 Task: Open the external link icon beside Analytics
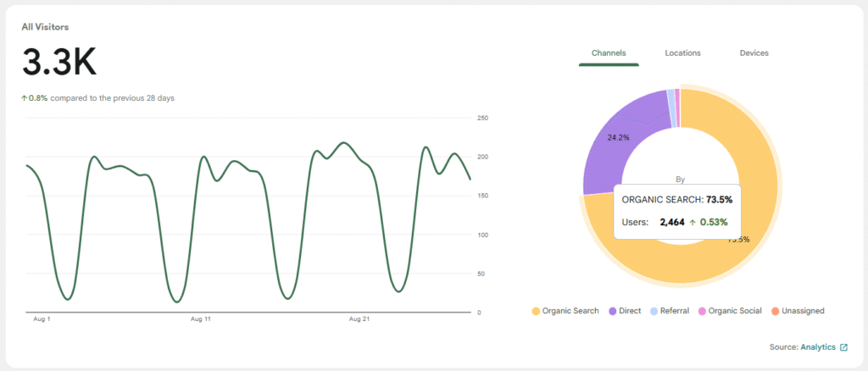843,347
